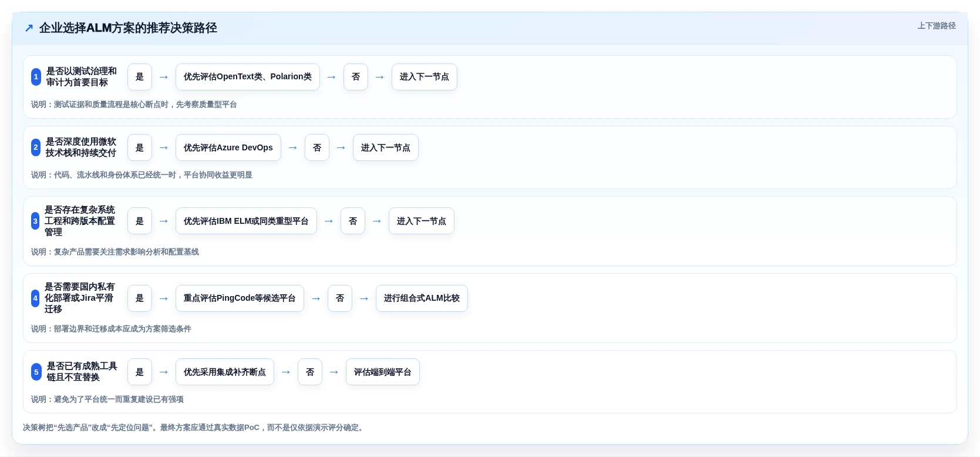
Task: Click note 复杂产品需要关注需求影响分析和配置基线
Action: pos(115,252)
